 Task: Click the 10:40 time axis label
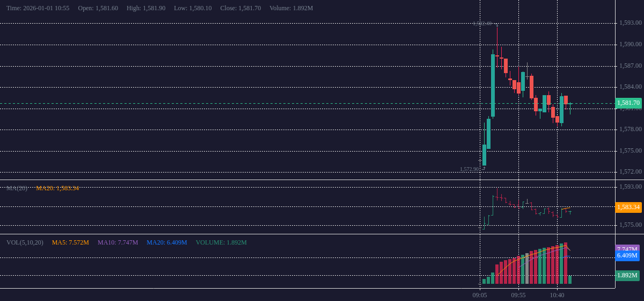click(x=557, y=295)
